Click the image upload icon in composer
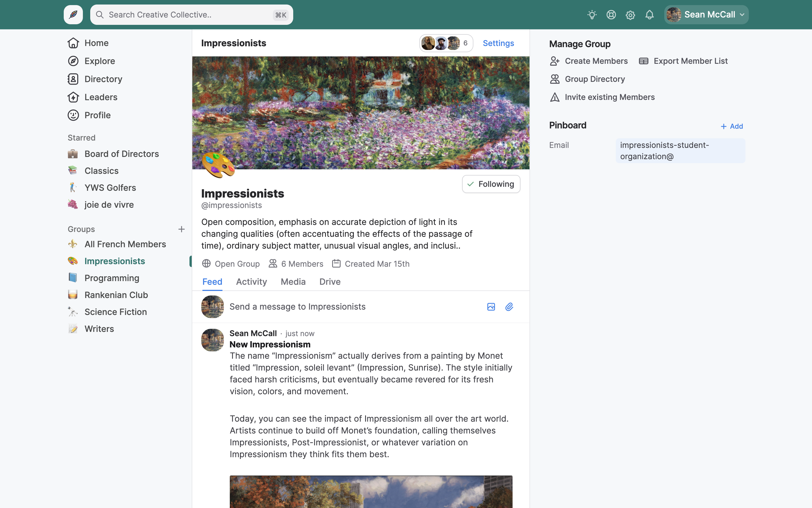This screenshot has height=508, width=812. coord(491,307)
